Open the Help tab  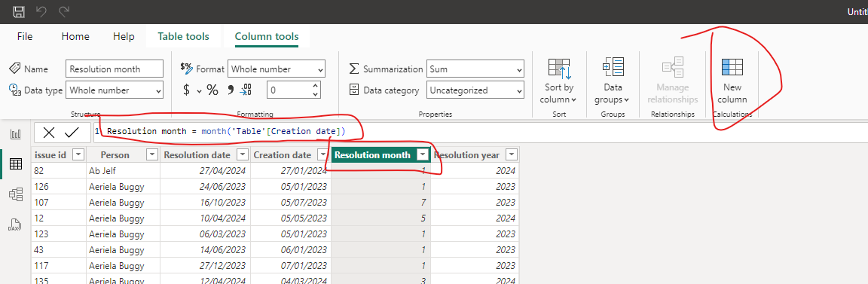tap(124, 37)
